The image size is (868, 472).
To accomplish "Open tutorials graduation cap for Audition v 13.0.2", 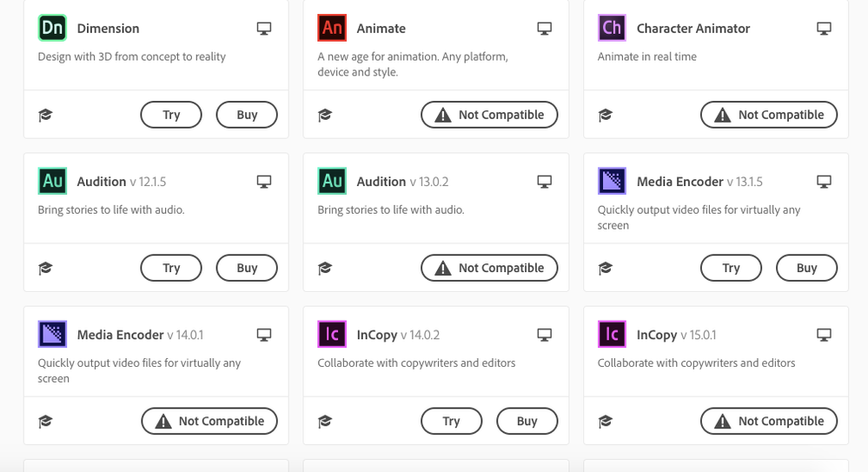I will point(324,269).
